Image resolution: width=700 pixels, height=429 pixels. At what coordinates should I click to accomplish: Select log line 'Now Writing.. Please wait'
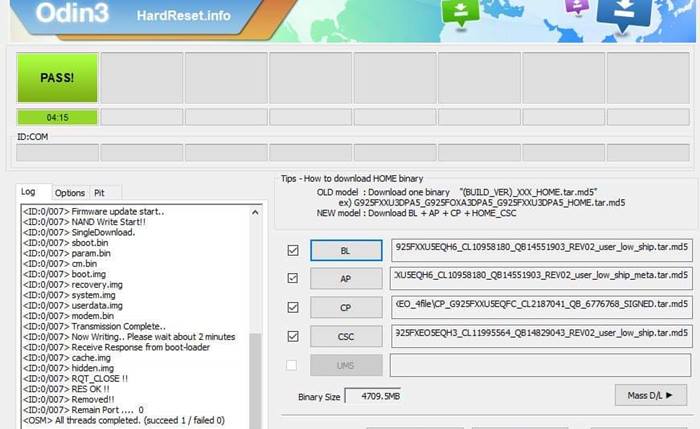(129, 337)
